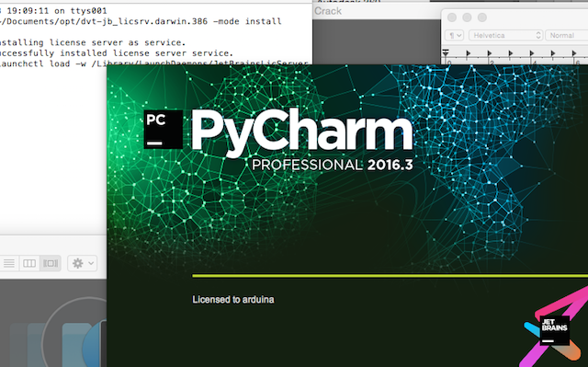Open the Normal typeface dropdown
The width and height of the screenshot is (588, 367).
point(566,35)
